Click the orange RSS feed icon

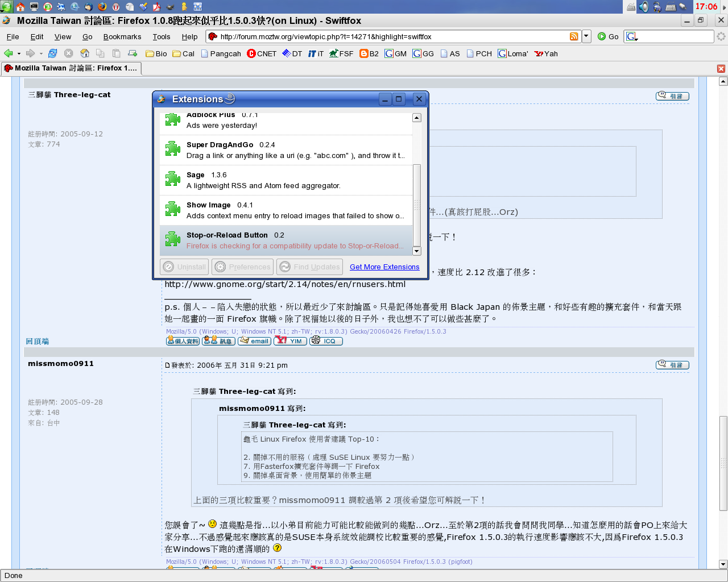pos(574,36)
